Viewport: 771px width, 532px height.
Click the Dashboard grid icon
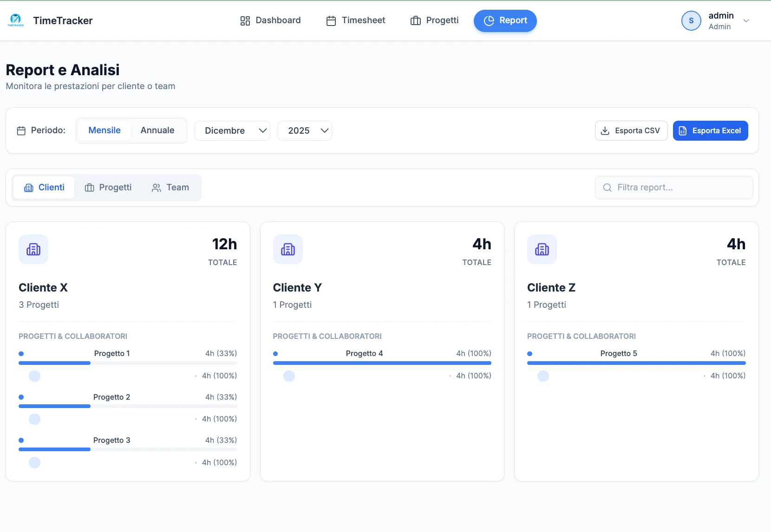[x=245, y=21]
